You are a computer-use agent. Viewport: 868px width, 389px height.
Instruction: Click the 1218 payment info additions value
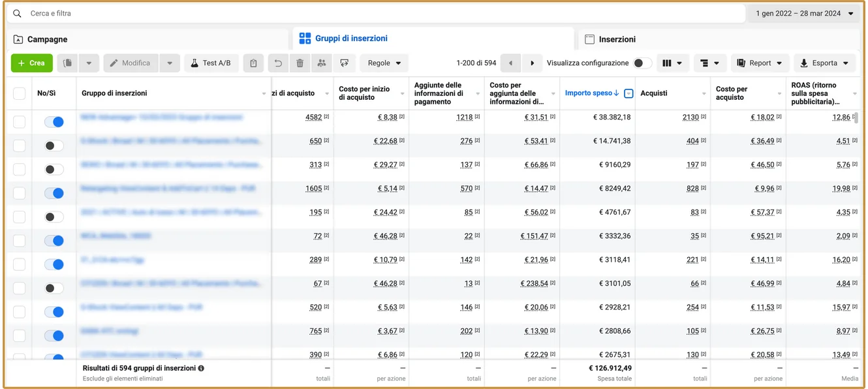[465, 117]
